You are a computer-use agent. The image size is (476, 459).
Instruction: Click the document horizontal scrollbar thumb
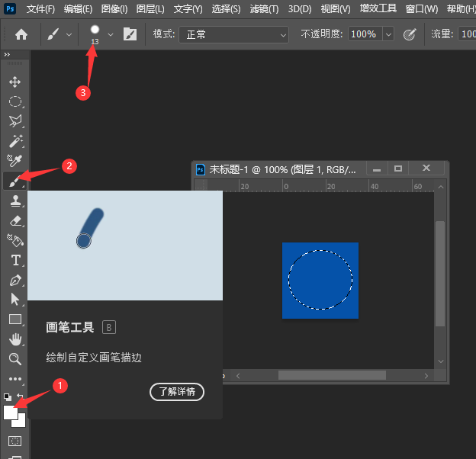(332, 376)
